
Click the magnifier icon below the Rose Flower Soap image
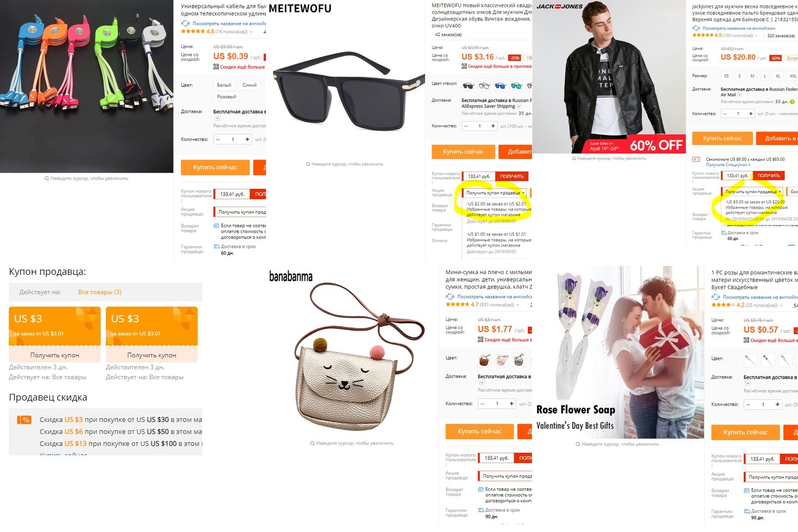coord(578,444)
